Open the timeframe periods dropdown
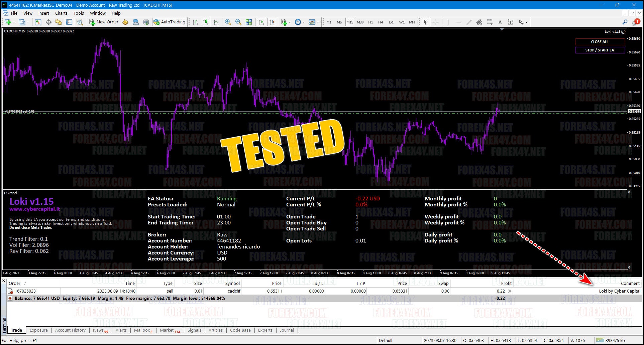Viewport: 644px width, 345px height. pos(303,22)
